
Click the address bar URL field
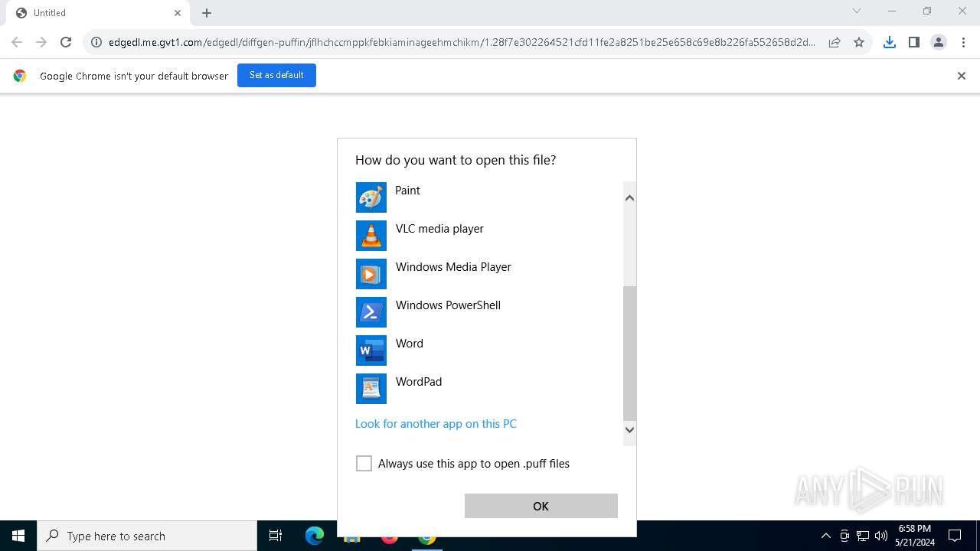pos(462,42)
